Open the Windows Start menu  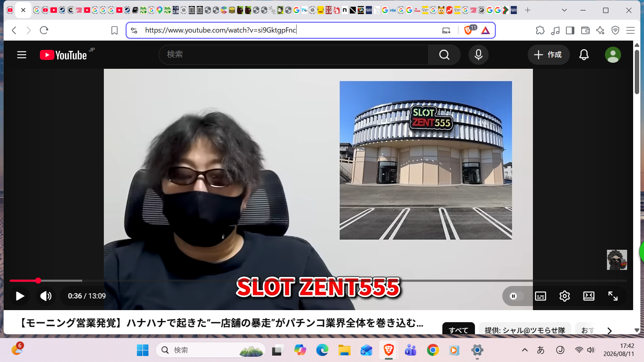(142, 350)
